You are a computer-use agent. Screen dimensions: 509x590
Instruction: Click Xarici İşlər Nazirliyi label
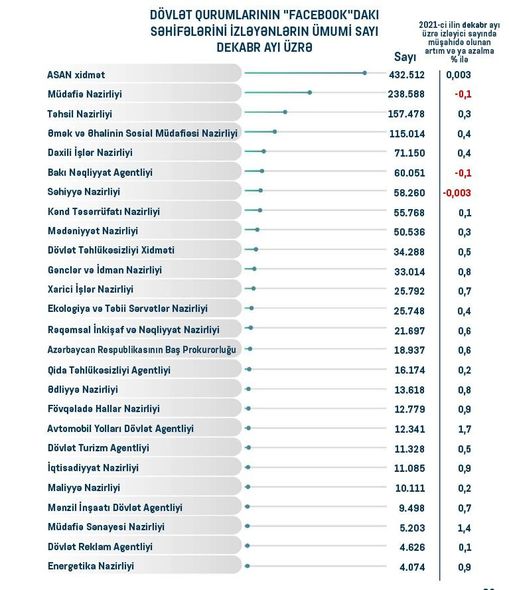click(x=90, y=289)
